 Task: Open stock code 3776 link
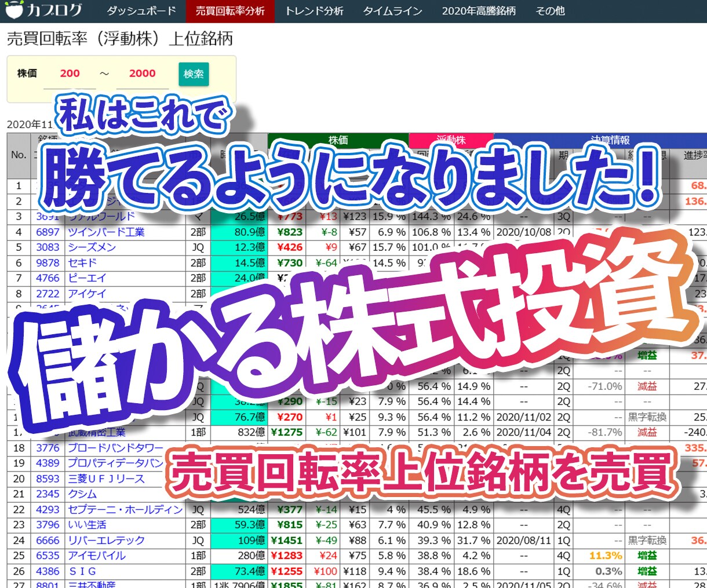(48, 448)
